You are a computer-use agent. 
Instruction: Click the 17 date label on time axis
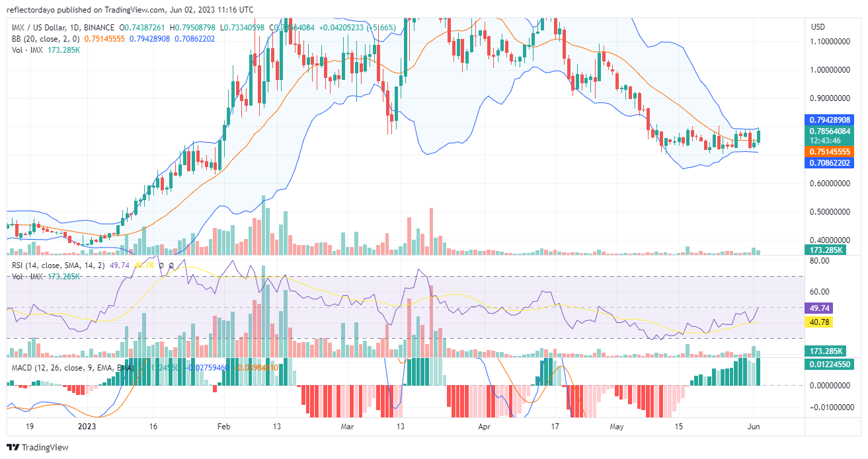(x=555, y=426)
